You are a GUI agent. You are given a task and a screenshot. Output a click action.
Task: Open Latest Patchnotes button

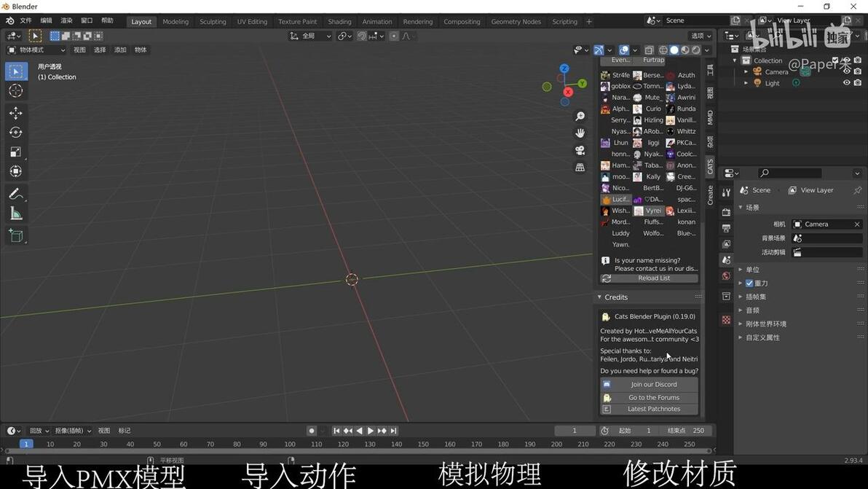[649, 410]
